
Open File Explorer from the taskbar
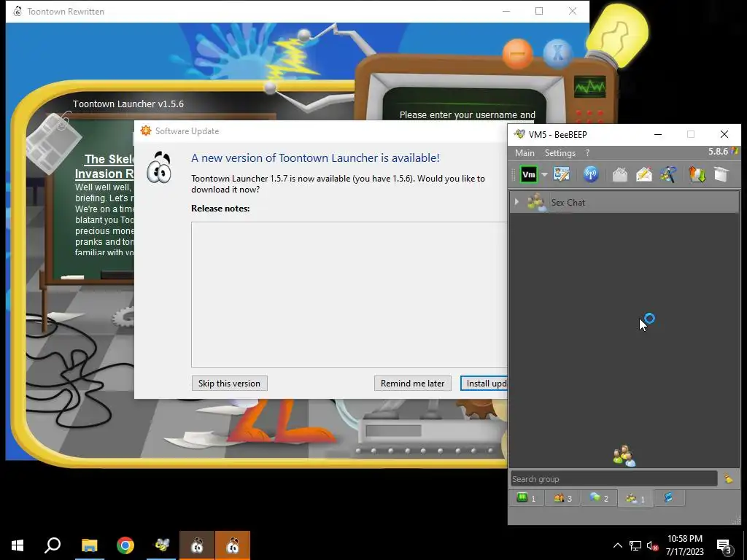89,545
